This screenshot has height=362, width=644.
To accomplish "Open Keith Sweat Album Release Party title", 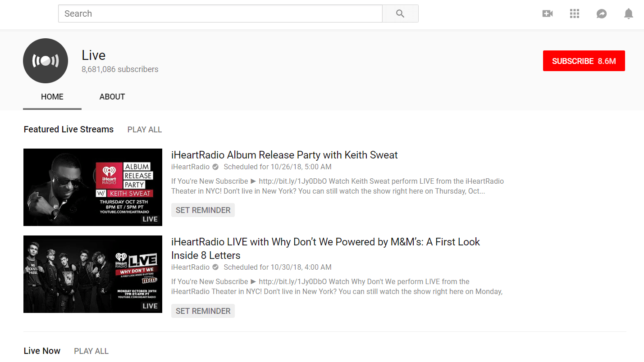I will coord(284,155).
